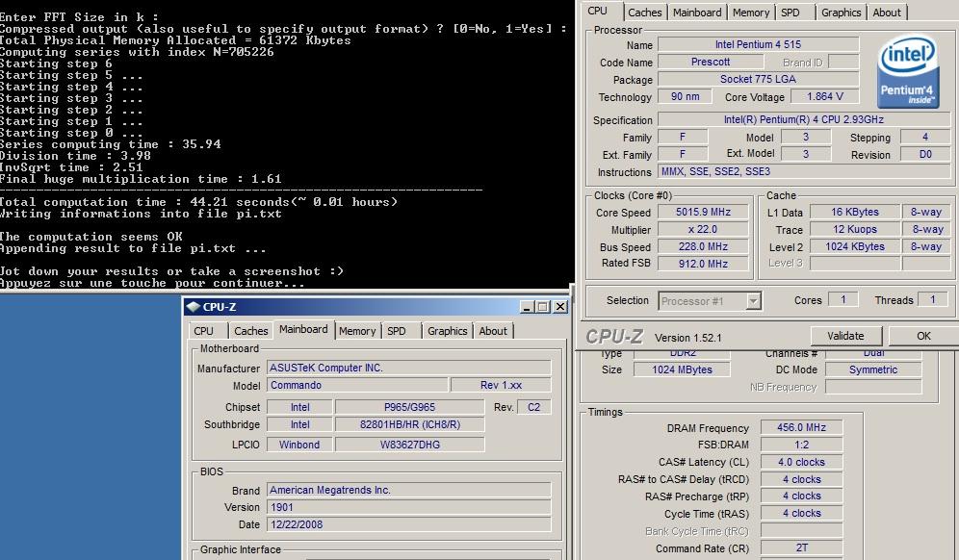
Task: Click the Winbond LPCIO vendor field
Action: coord(299,445)
